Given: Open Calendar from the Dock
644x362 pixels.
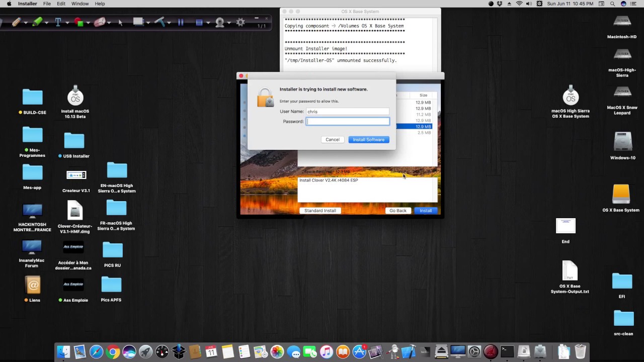Looking at the screenshot, I should tap(211, 351).
